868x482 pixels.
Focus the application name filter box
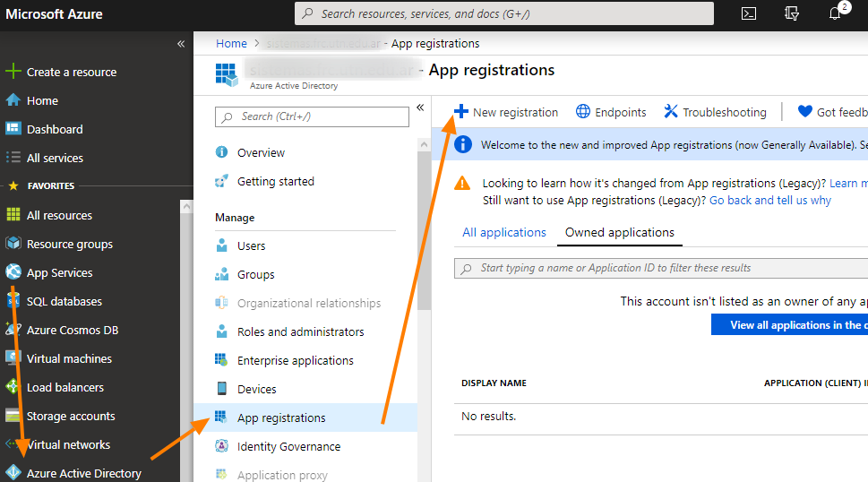pyautogui.click(x=661, y=268)
